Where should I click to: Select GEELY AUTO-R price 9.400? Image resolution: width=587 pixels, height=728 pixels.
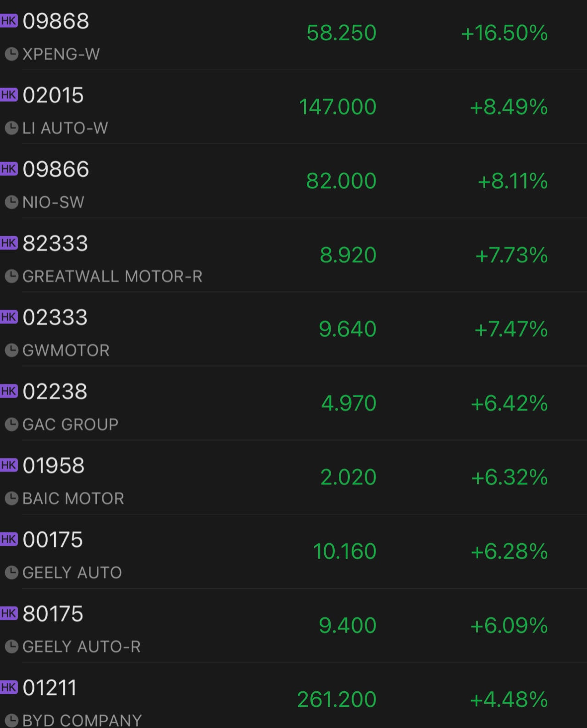348,626
